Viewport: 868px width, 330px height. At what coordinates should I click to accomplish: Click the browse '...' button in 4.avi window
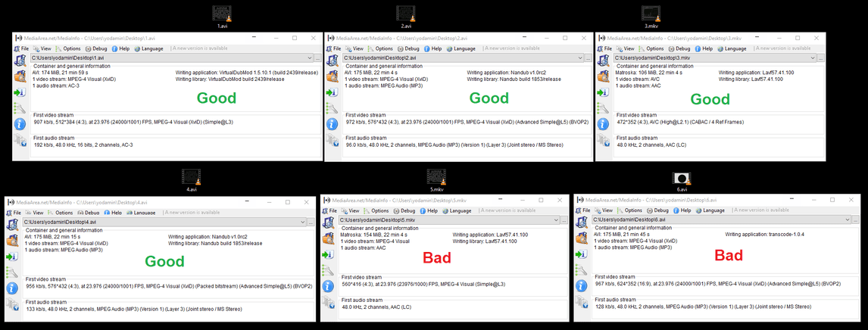tap(310, 222)
